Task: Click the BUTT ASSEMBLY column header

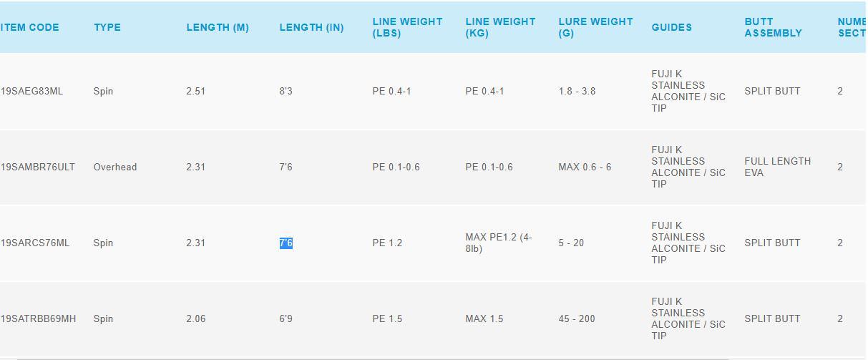Action: (x=773, y=27)
